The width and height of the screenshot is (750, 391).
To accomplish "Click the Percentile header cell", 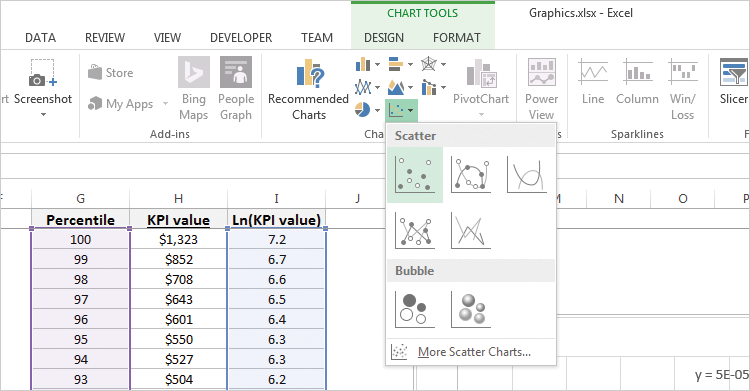I will (80, 220).
